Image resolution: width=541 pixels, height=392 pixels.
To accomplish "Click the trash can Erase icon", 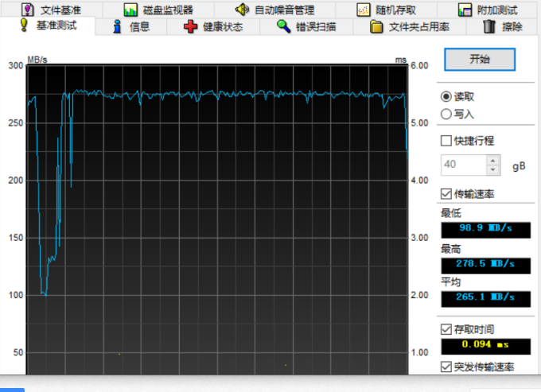I will pyautogui.click(x=489, y=27).
